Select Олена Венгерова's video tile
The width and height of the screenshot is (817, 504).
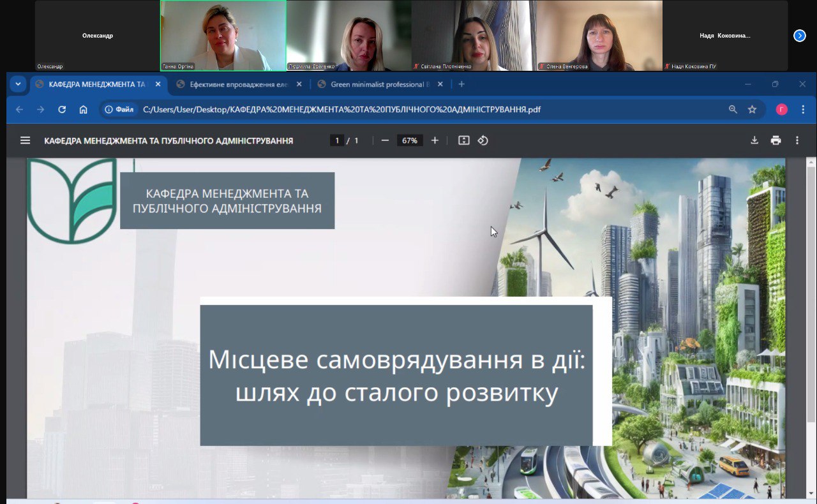click(599, 36)
